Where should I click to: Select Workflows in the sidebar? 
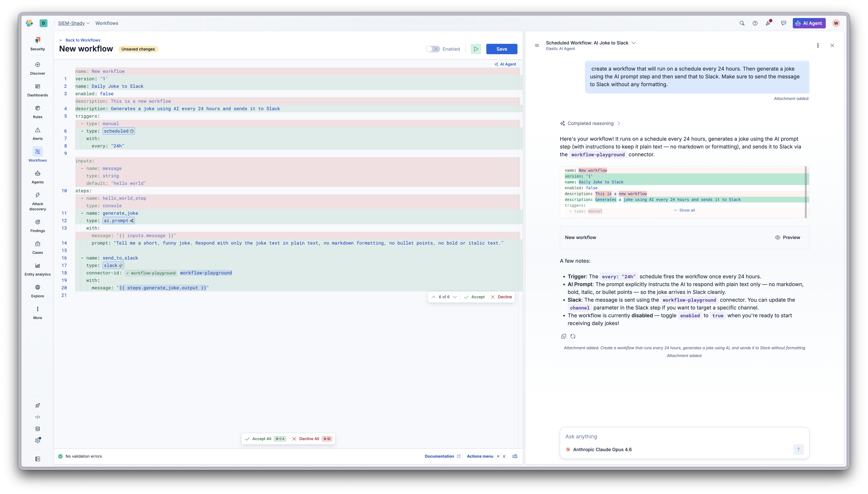[x=37, y=155]
